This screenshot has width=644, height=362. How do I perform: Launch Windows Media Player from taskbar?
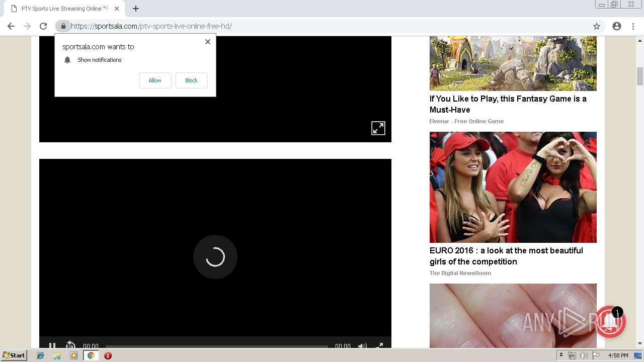[x=74, y=355]
